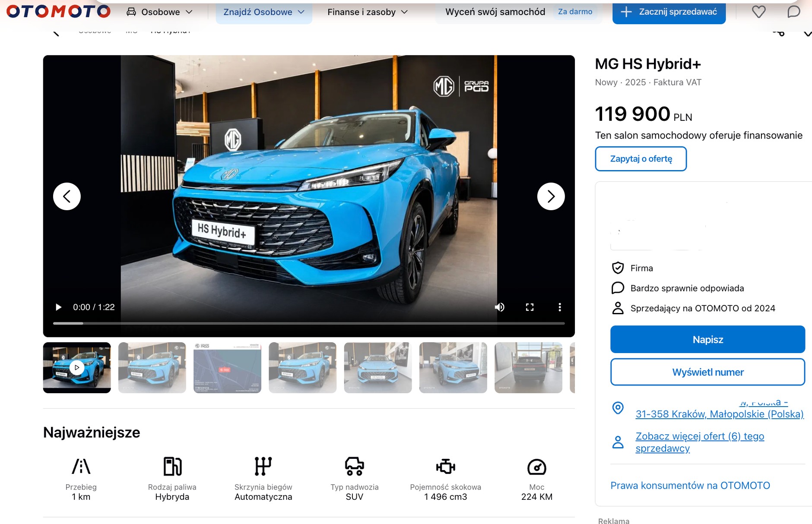This screenshot has width=812, height=524.
Task: Click the Typ nadwozia SUV icon
Action: (355, 467)
